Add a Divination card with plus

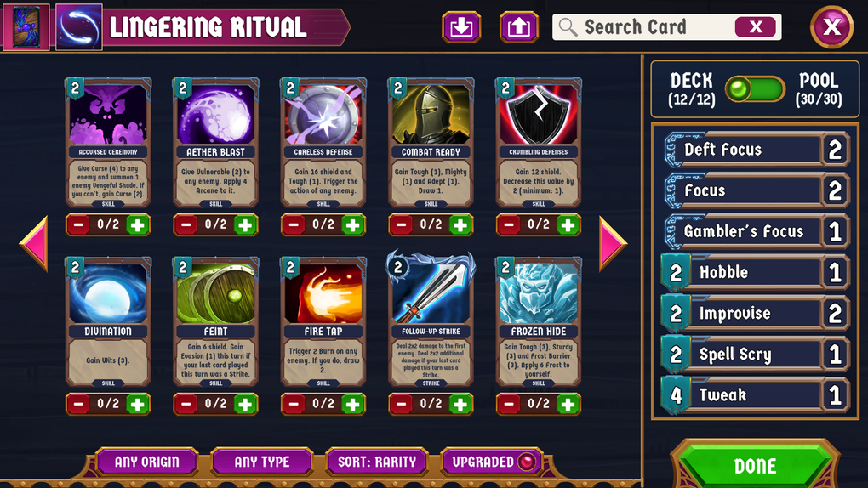[x=137, y=404]
